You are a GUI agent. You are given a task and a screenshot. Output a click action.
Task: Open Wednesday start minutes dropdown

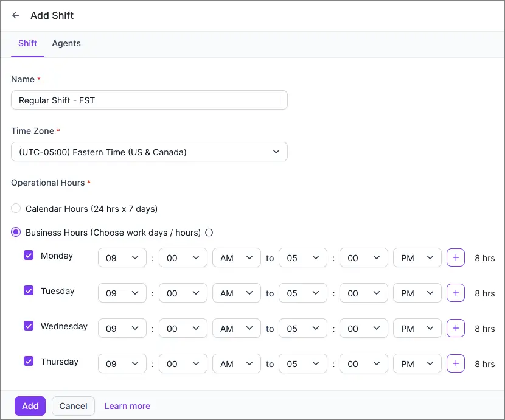(183, 328)
